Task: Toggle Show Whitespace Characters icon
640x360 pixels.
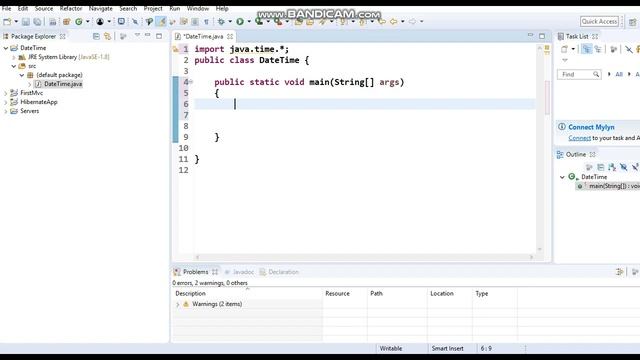Action: click(x=206, y=22)
